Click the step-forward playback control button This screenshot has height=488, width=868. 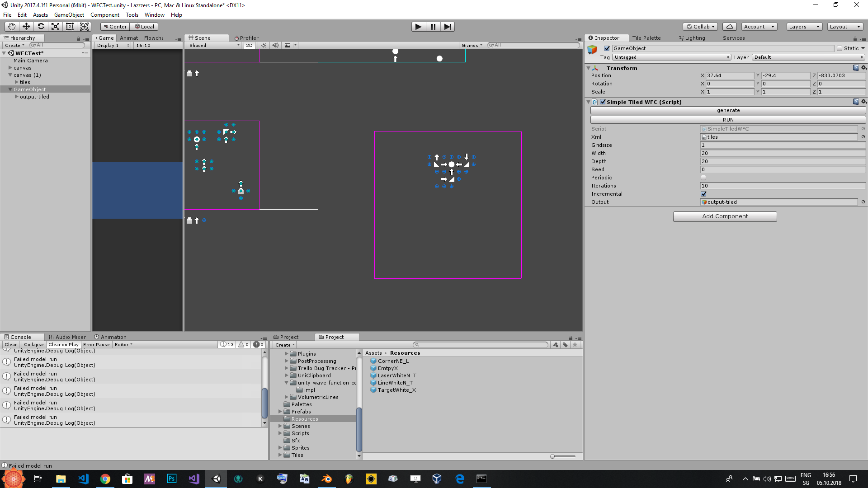448,26
